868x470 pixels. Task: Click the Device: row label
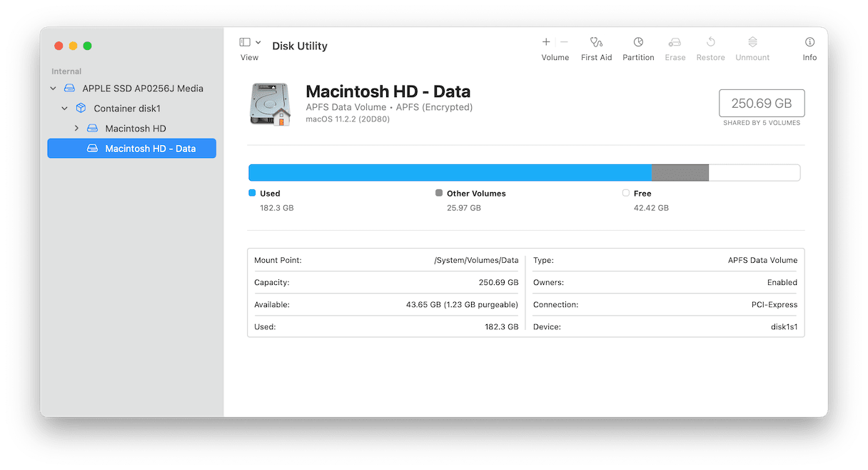547,327
